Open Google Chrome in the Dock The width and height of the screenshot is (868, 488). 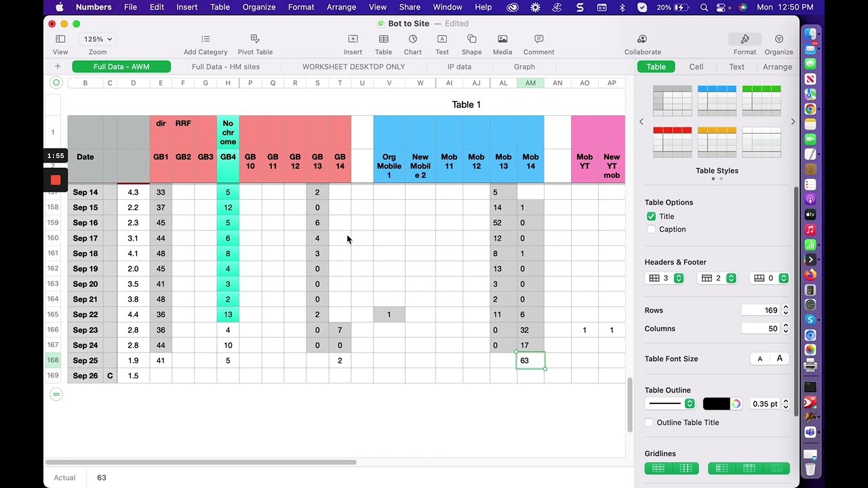point(810,109)
